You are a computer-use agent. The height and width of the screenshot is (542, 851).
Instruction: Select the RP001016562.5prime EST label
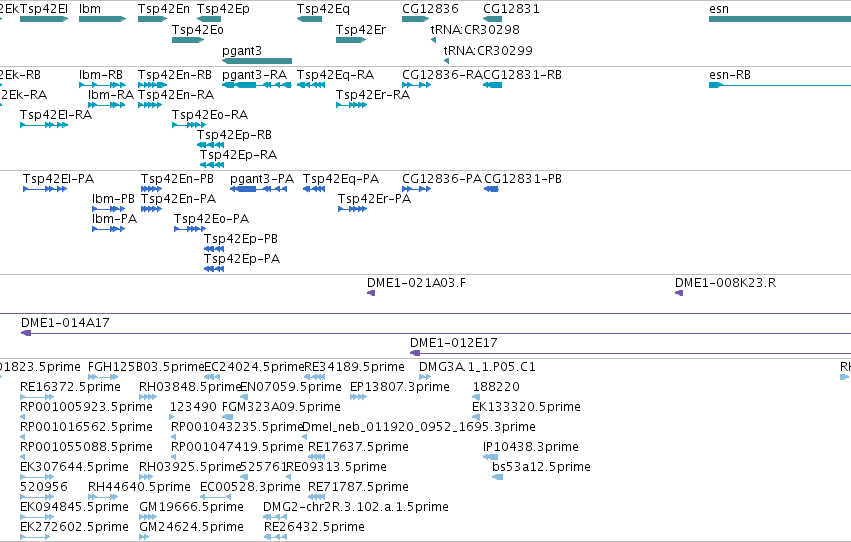click(86, 427)
